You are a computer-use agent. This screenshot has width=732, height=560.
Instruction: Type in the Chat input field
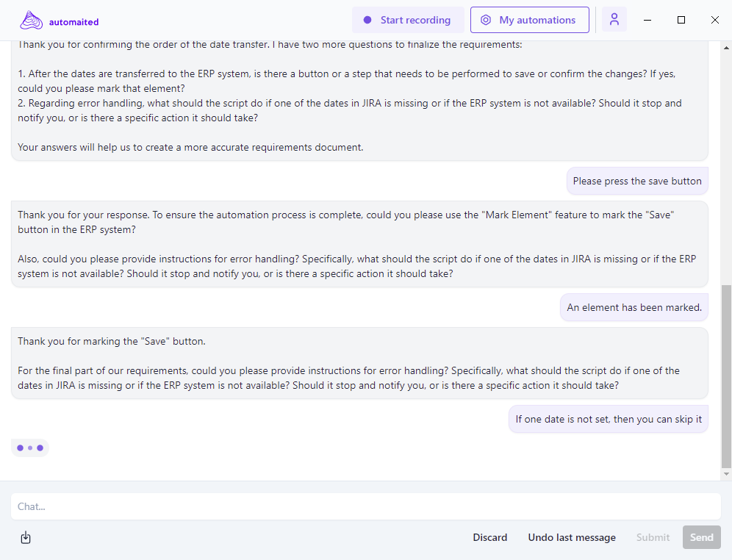pos(365,506)
